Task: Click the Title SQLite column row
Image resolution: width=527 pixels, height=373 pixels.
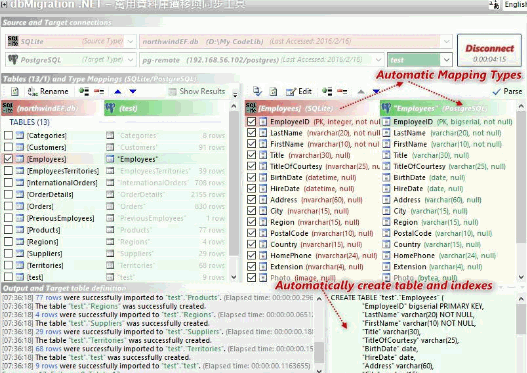Action: pos(313,155)
